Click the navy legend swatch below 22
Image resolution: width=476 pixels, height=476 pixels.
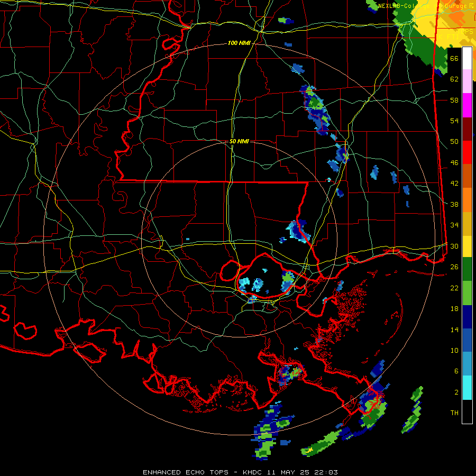(x=467, y=317)
